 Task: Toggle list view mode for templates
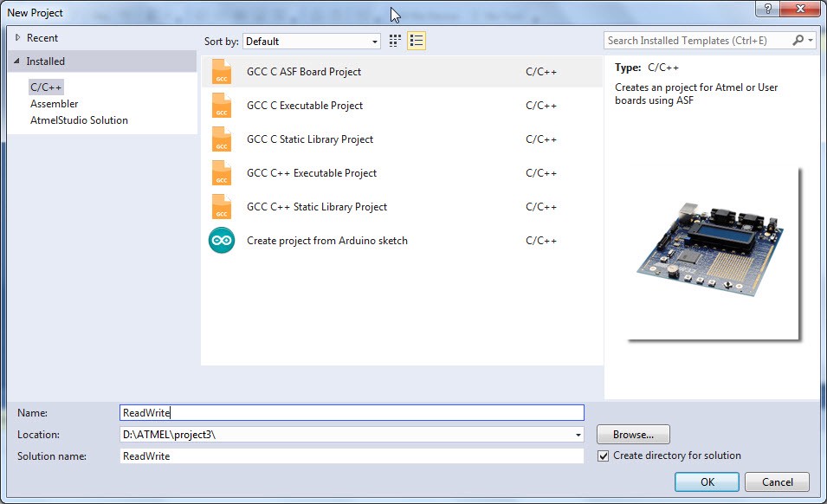tap(416, 41)
